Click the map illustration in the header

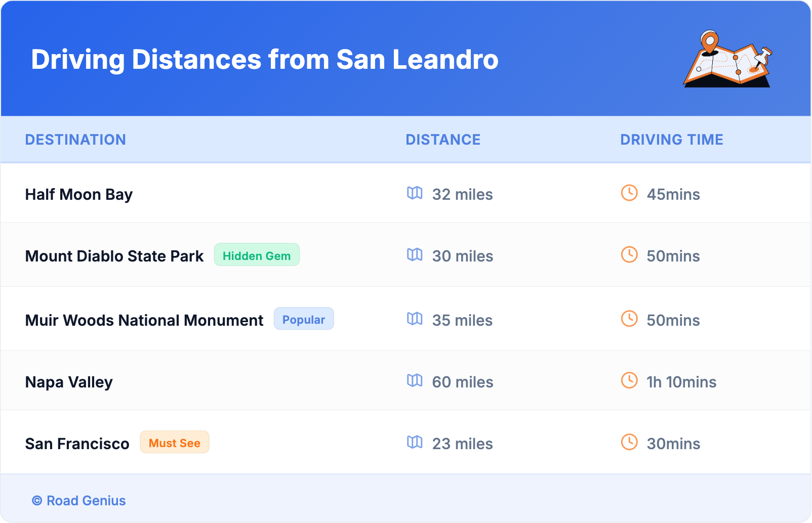pyautogui.click(x=728, y=59)
